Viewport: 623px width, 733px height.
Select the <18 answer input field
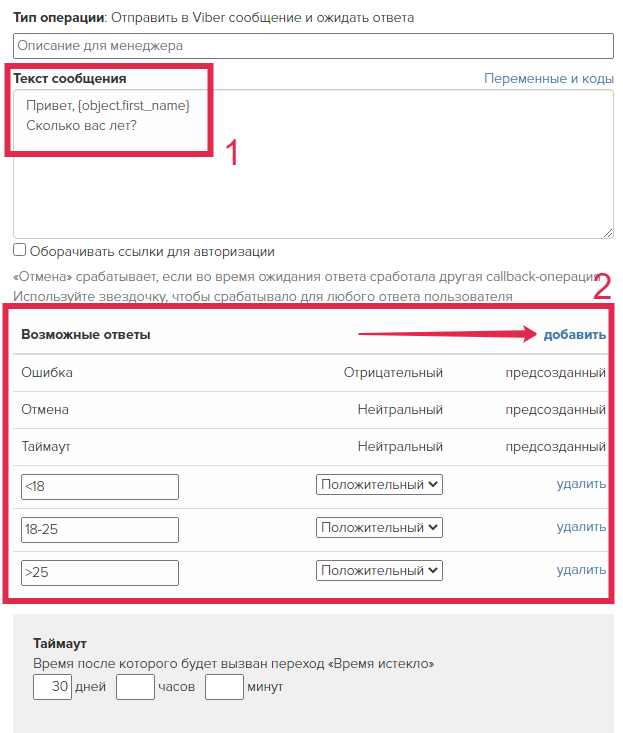100,487
